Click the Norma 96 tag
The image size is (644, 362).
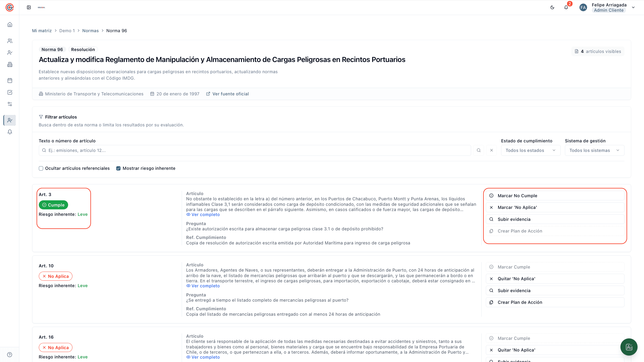click(52, 50)
